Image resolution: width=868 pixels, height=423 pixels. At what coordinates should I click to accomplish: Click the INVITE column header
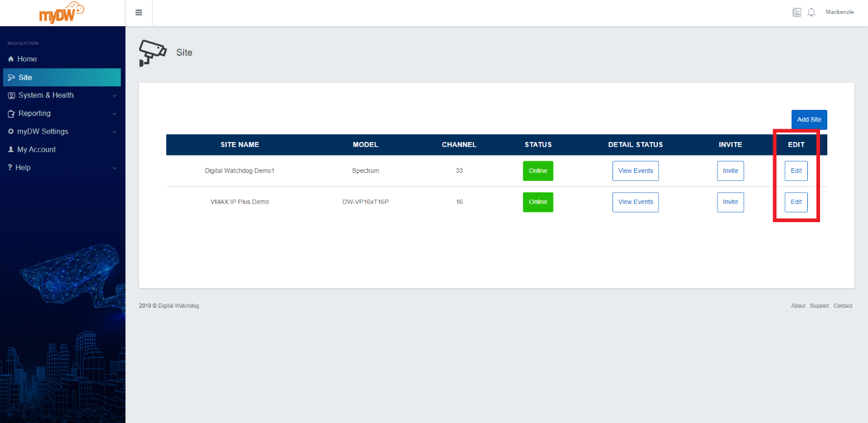coord(730,144)
